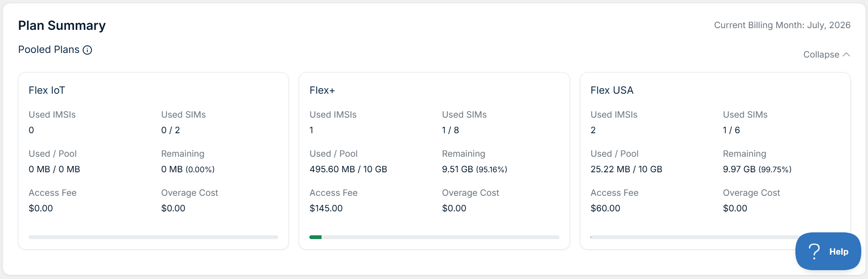Click the Flex USA Access Fee $60.00
The height and width of the screenshot is (279, 868).
[605, 208]
